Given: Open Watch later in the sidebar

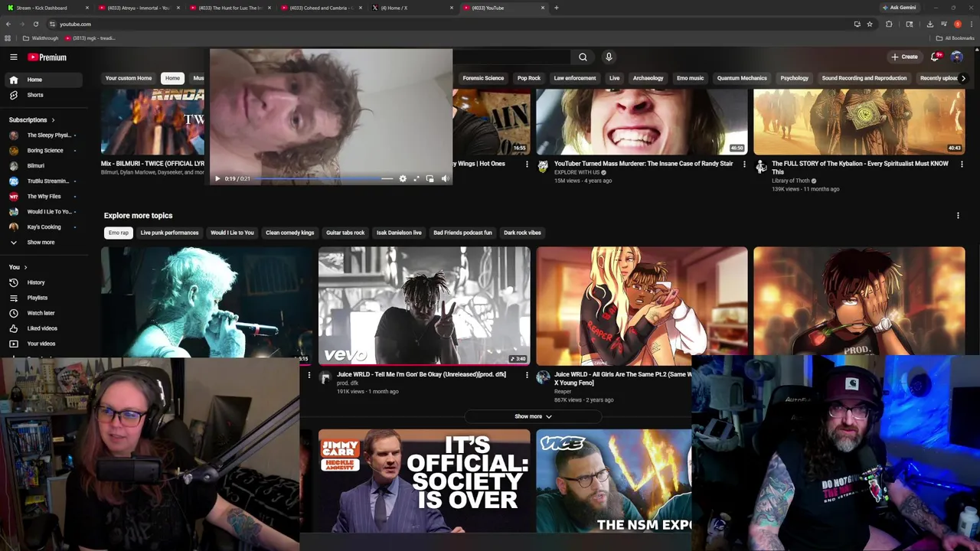Looking at the screenshot, I should [x=44, y=313].
